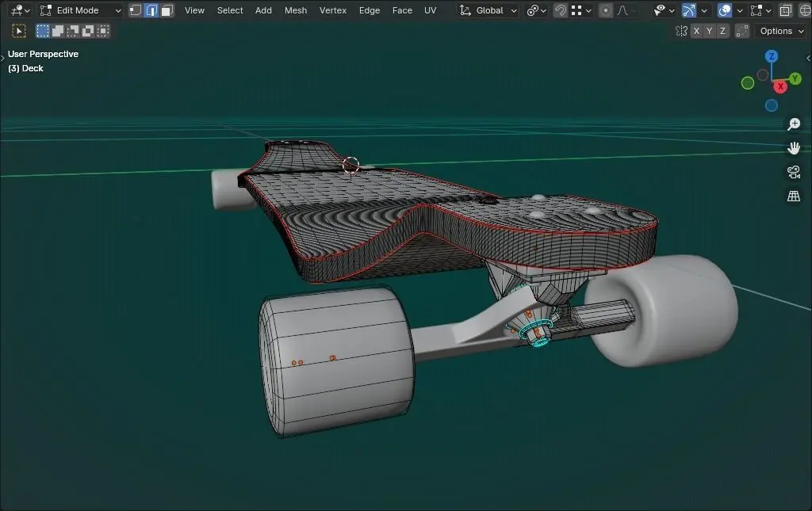
Task: Toggle auto merge vertices
Action: coord(742,31)
